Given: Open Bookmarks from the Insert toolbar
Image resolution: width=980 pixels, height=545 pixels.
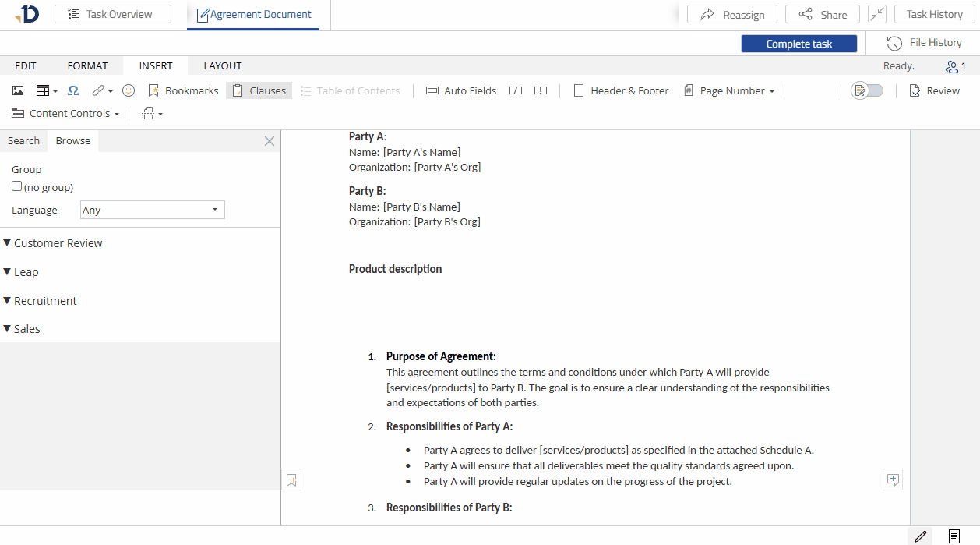Looking at the screenshot, I should (183, 90).
